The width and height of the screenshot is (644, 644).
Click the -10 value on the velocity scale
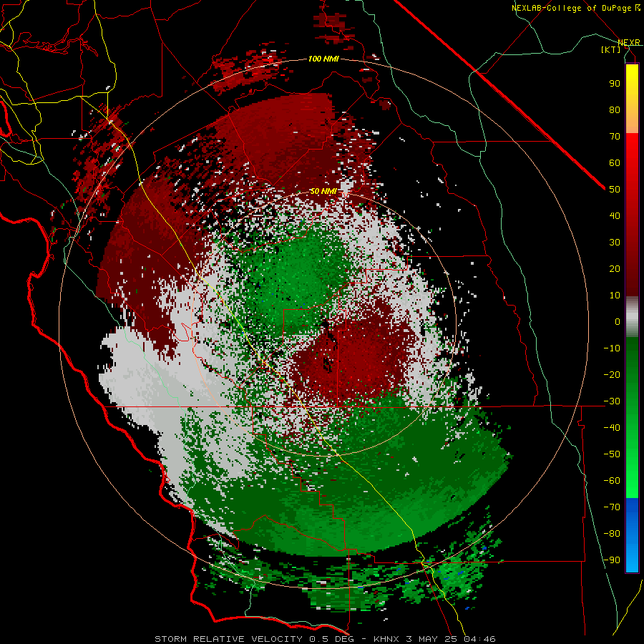(x=612, y=348)
